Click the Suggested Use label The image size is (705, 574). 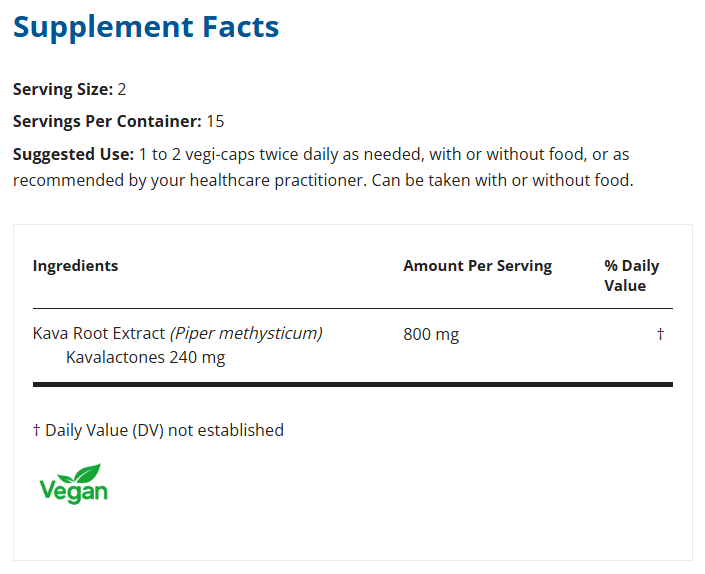(x=73, y=154)
